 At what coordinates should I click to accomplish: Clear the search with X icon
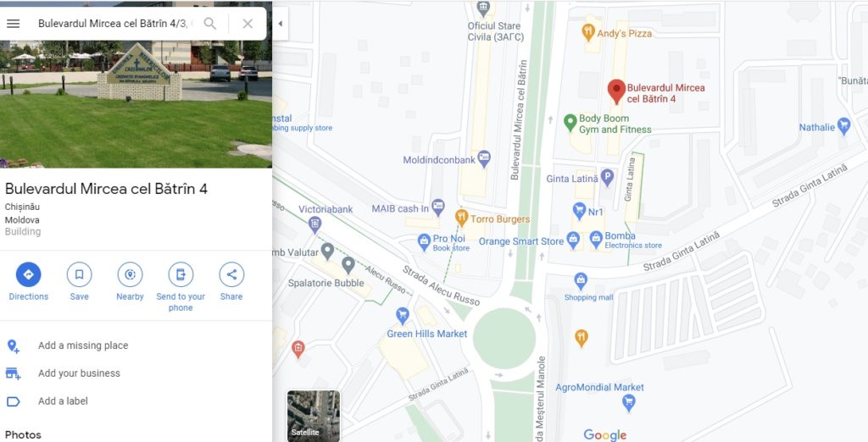click(248, 23)
